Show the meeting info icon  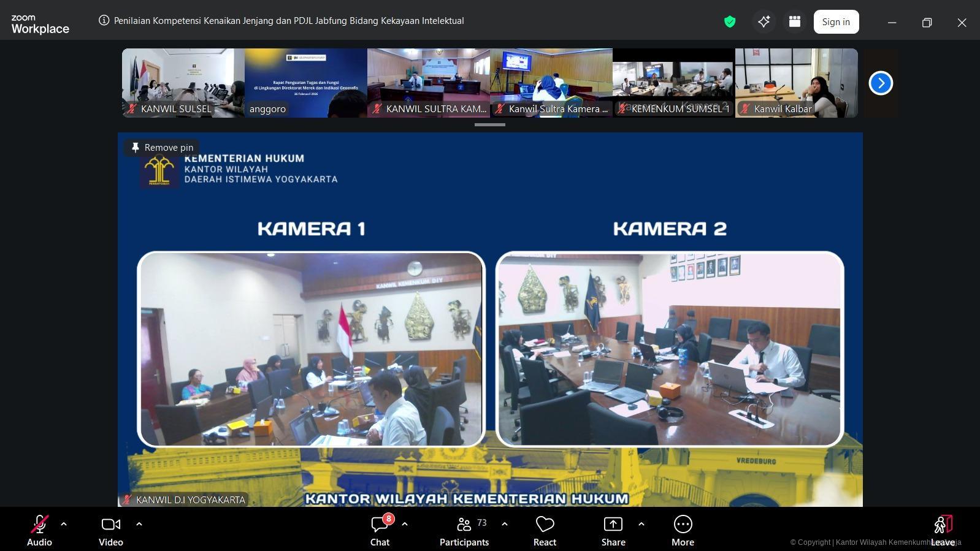pyautogui.click(x=104, y=20)
